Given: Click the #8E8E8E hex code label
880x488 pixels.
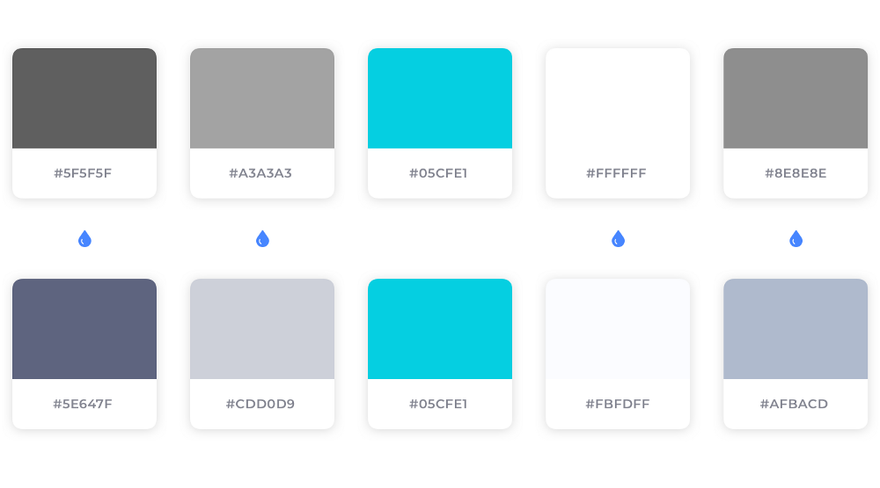Looking at the screenshot, I should click(795, 173).
